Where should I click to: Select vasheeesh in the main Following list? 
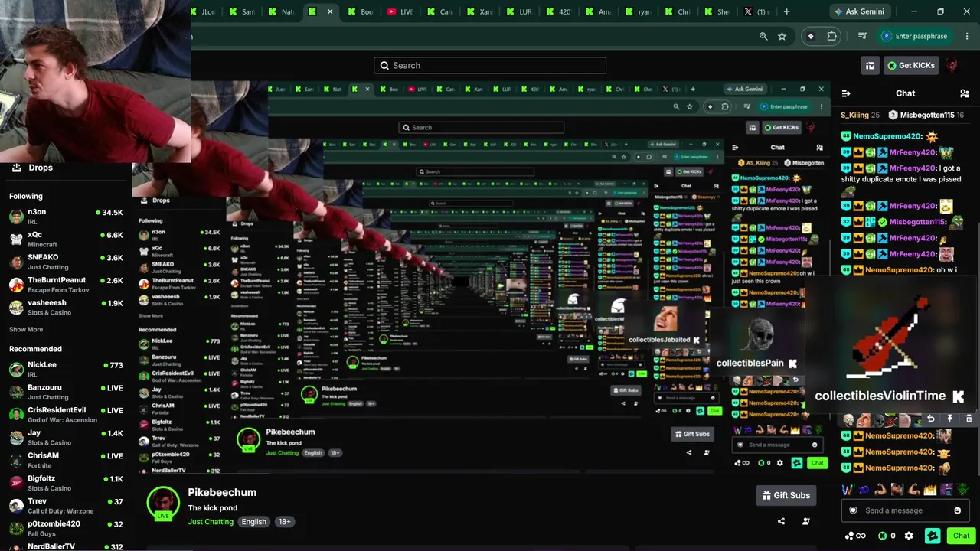pos(66,308)
